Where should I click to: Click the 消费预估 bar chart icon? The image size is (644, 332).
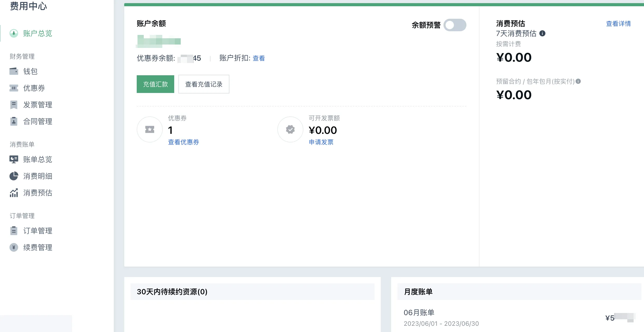[x=14, y=193]
